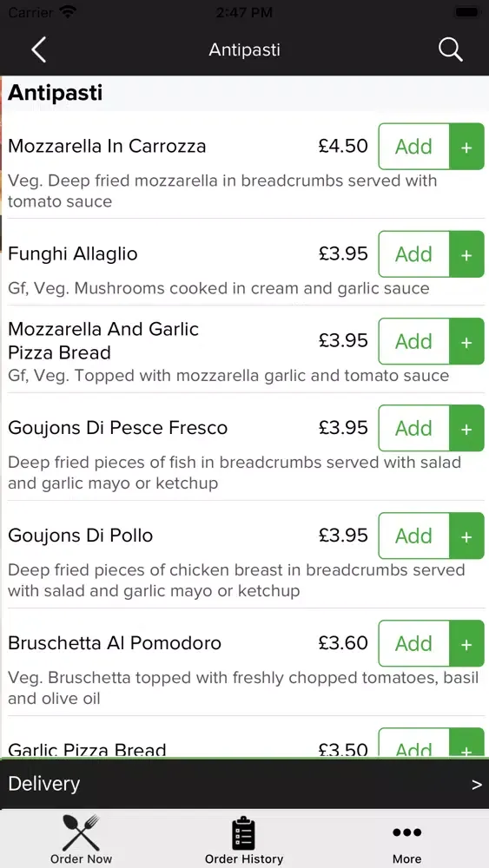This screenshot has height=868, width=489.
Task: Open the More tab
Action: (406, 838)
